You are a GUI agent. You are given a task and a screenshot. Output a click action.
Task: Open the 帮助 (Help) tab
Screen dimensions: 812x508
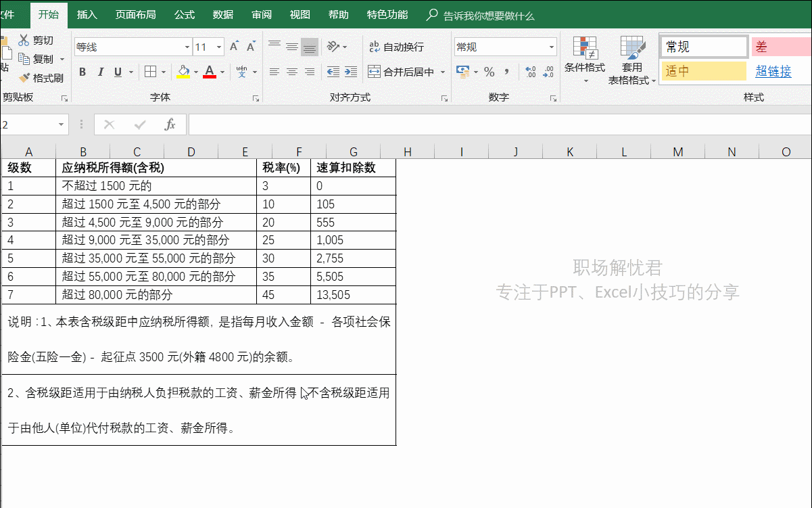(x=339, y=14)
